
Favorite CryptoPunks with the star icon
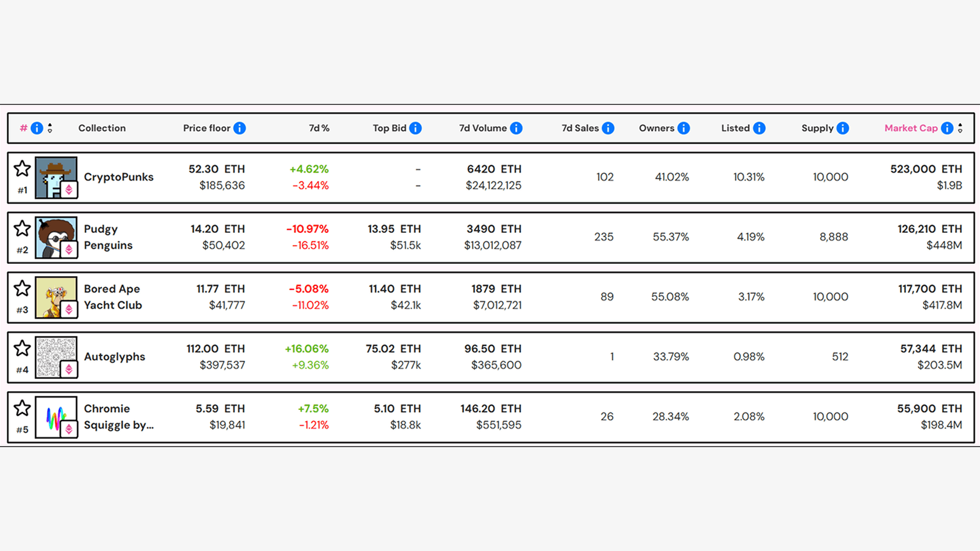tap(22, 169)
